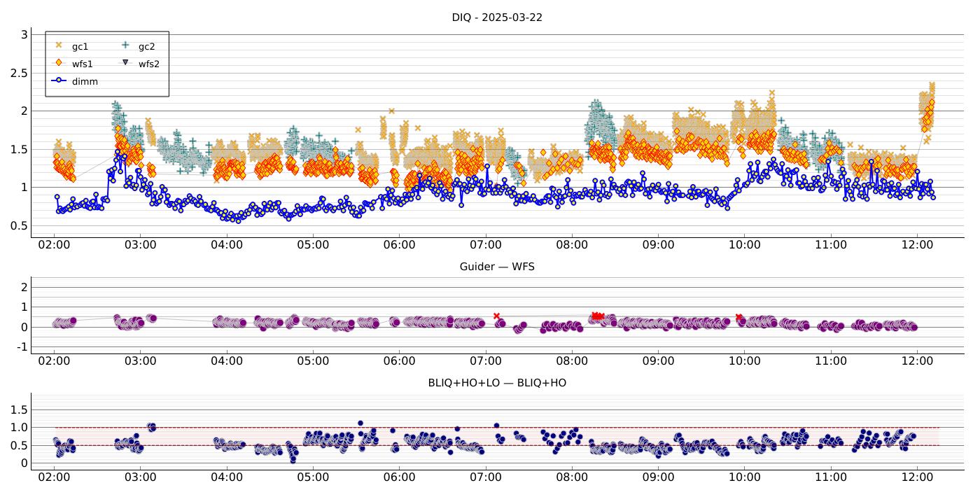Click the 07:00 tick label under the DIQ plot
The height and width of the screenshot is (490, 980).
pyautogui.click(x=486, y=246)
